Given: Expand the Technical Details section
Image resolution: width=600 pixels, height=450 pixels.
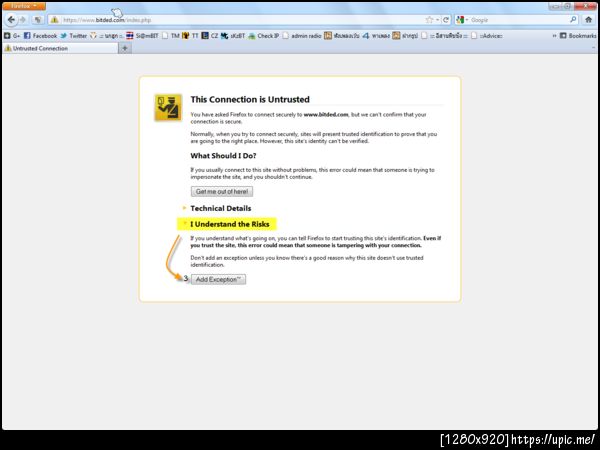Looking at the screenshot, I should 220,208.
